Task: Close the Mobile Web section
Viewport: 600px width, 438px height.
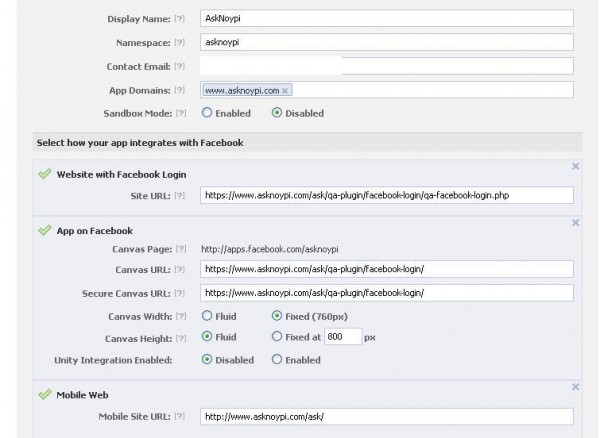Action: click(x=575, y=387)
